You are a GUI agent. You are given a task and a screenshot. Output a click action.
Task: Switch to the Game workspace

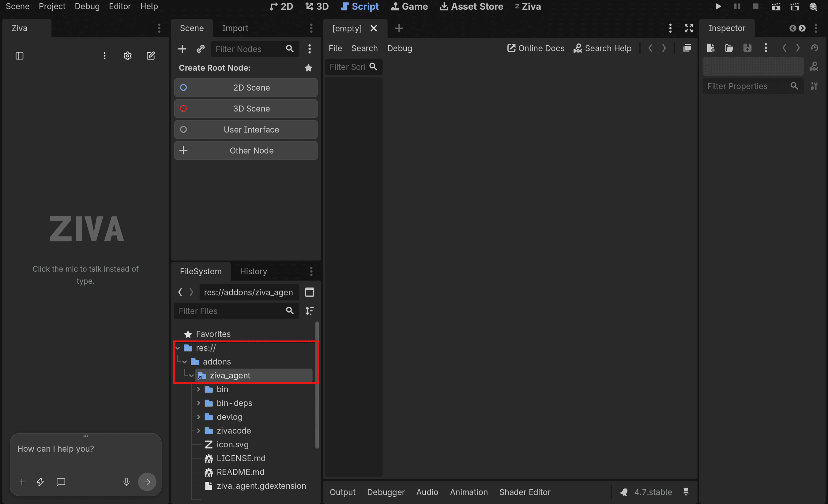tap(409, 6)
